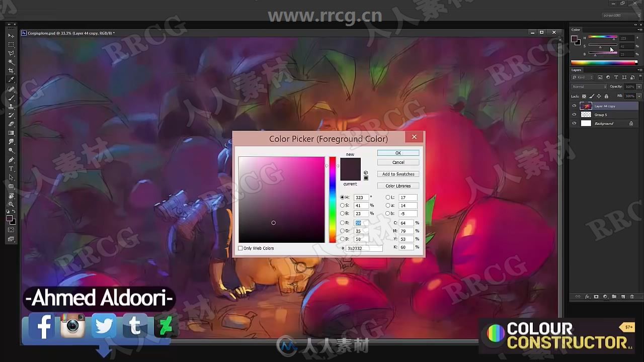Filter layers by pixel layer icon
The height and width of the screenshot is (362, 644).
(x=600, y=77)
